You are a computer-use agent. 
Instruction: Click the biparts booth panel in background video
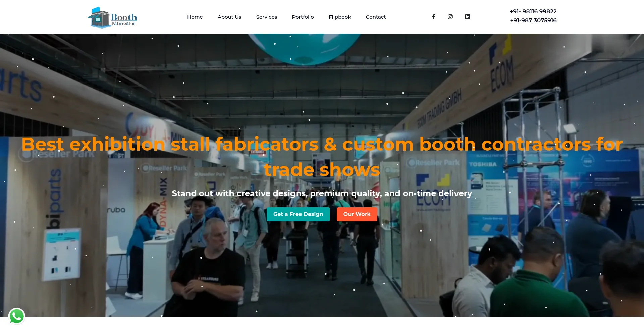(54, 199)
